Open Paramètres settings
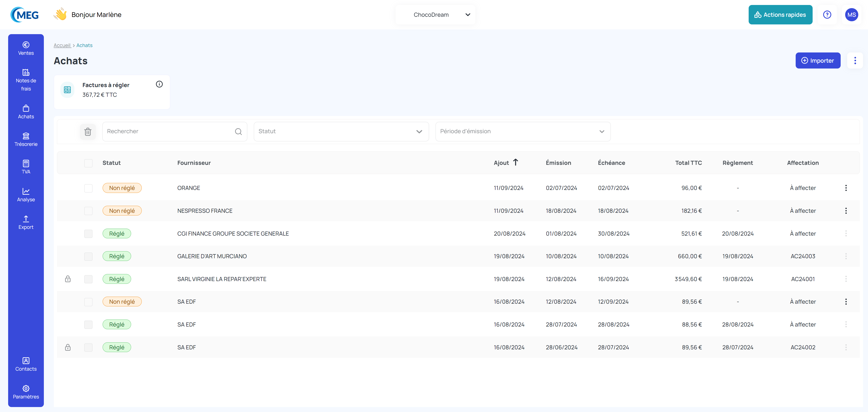The height and width of the screenshot is (412, 868). click(x=26, y=392)
